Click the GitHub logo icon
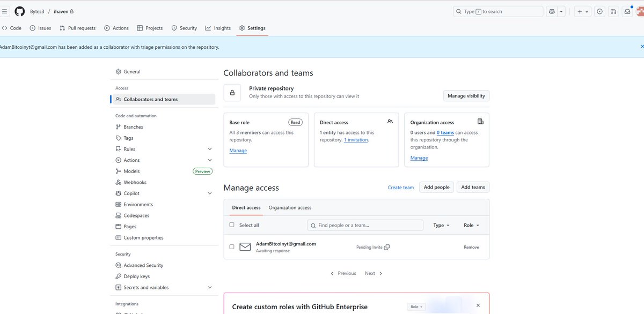 20,11
